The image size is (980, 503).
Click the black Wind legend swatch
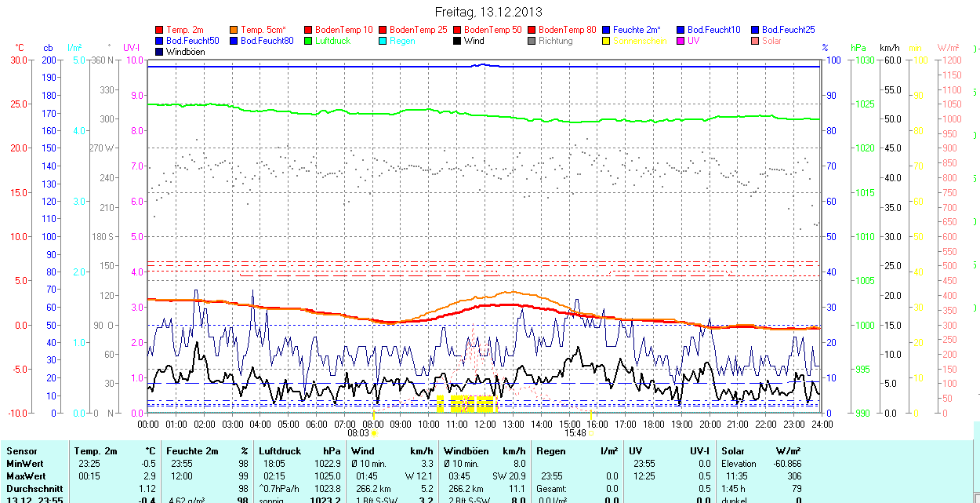(457, 41)
